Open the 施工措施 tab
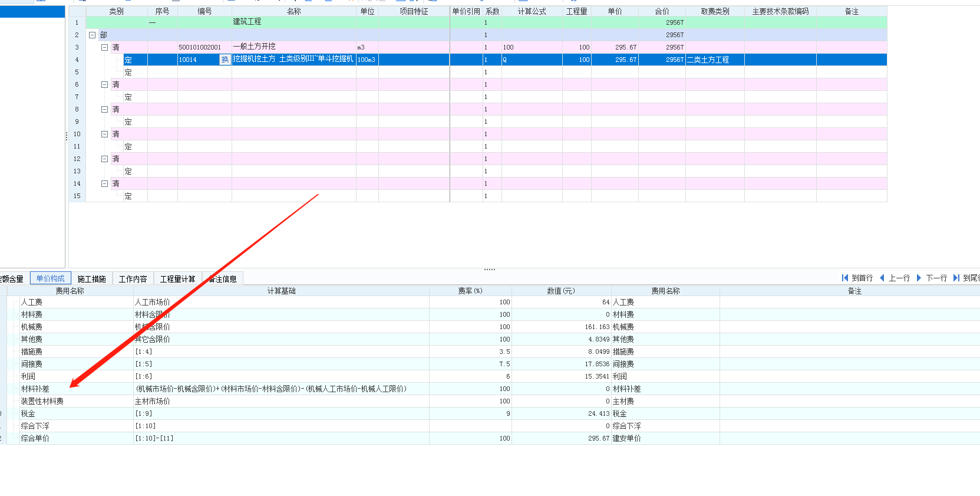The height and width of the screenshot is (496, 980). [x=92, y=279]
